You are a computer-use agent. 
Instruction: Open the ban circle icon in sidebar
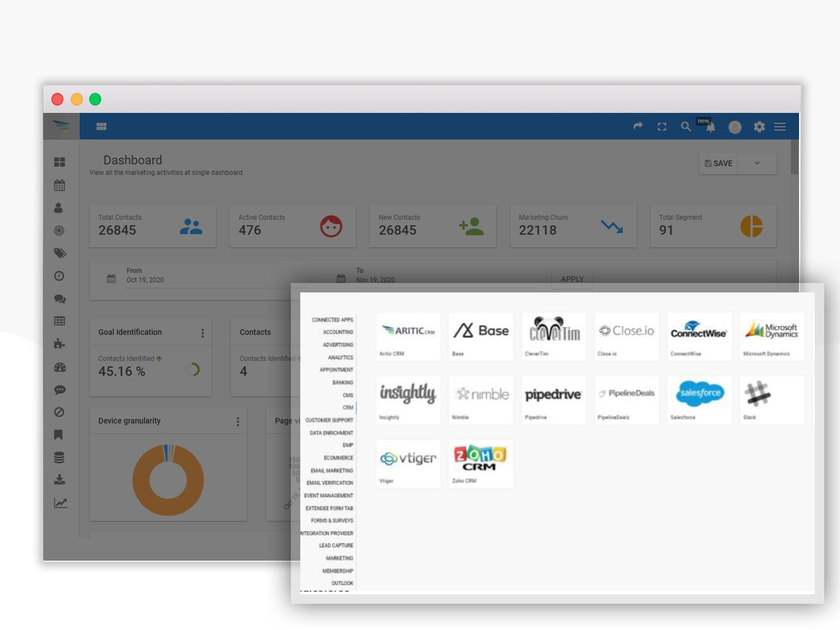coord(59,412)
